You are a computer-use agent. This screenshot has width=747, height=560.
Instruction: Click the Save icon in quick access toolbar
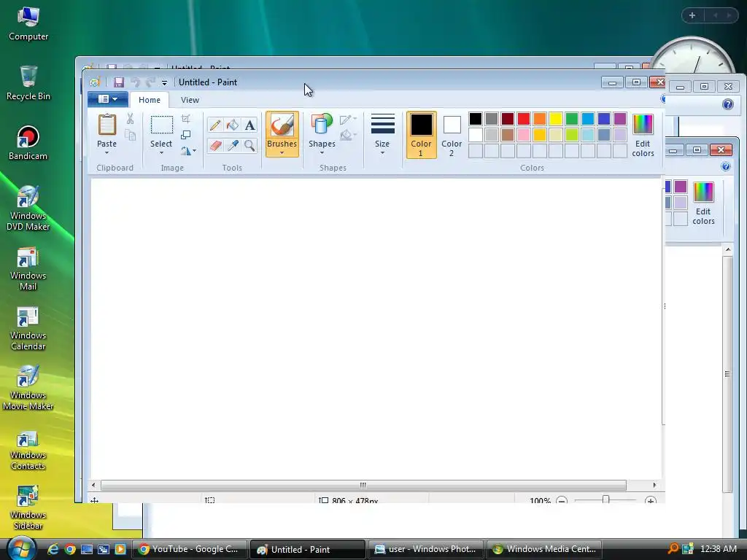pyautogui.click(x=119, y=82)
